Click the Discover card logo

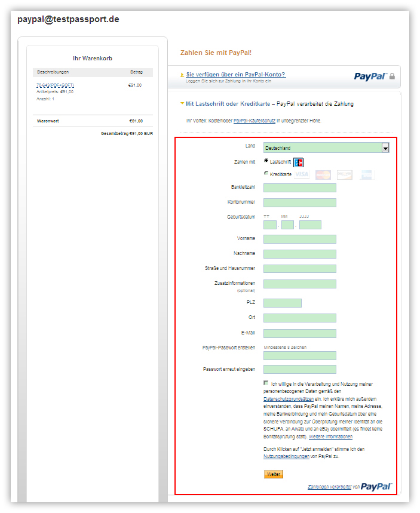pyautogui.click(x=345, y=174)
